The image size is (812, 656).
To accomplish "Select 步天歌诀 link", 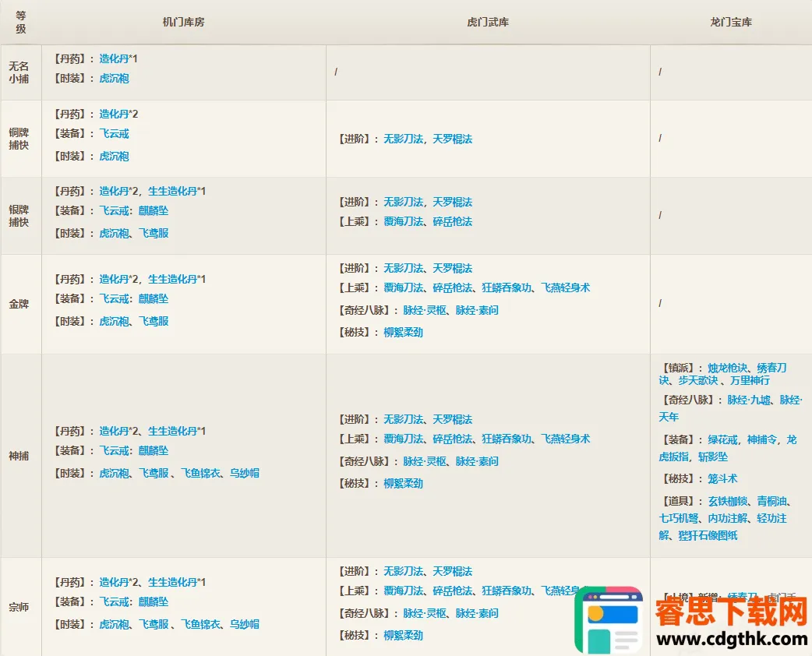I will 698,381.
